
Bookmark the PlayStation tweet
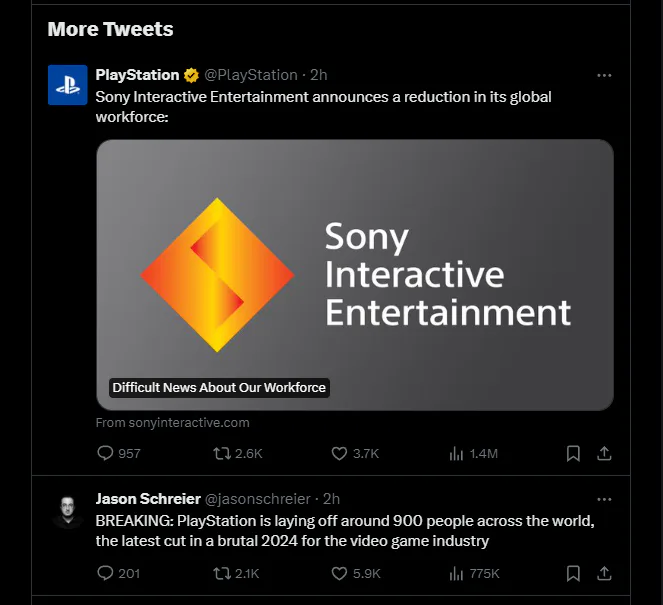pos(573,453)
